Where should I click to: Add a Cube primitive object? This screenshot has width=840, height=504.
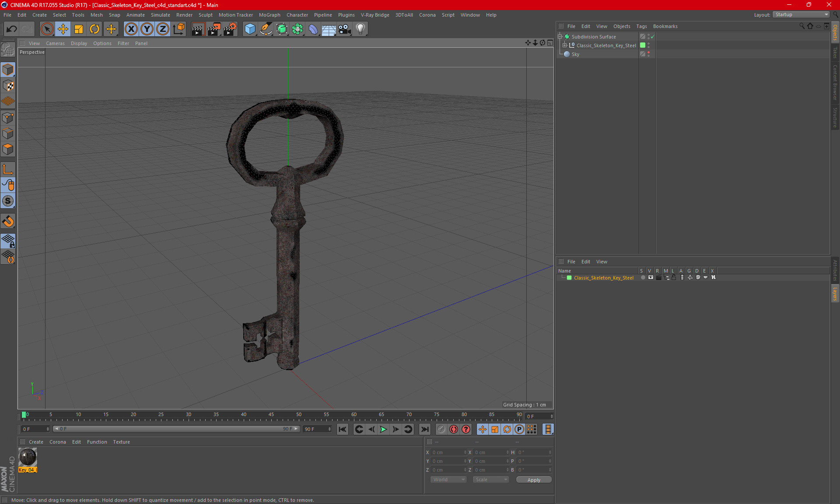(250, 29)
